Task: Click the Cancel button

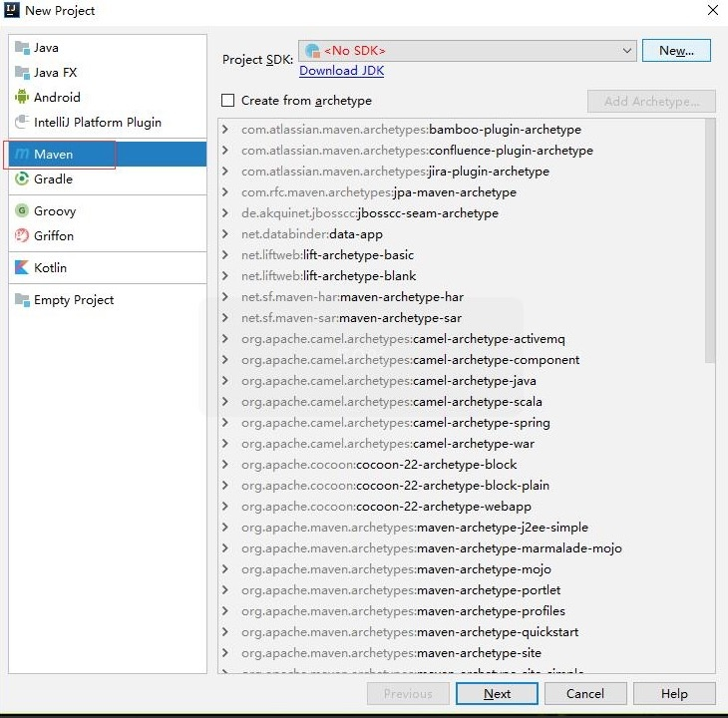Action: tap(585, 693)
